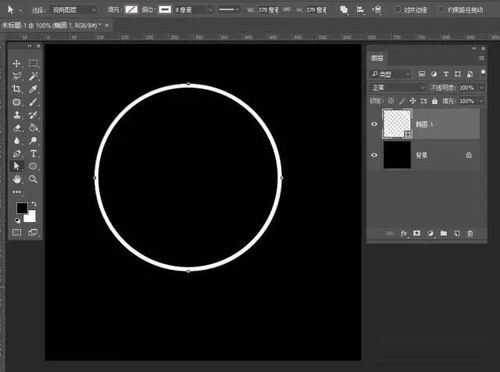The width and height of the screenshot is (500, 372).
Task: Open the path operations button in options bar
Action: click(x=344, y=10)
